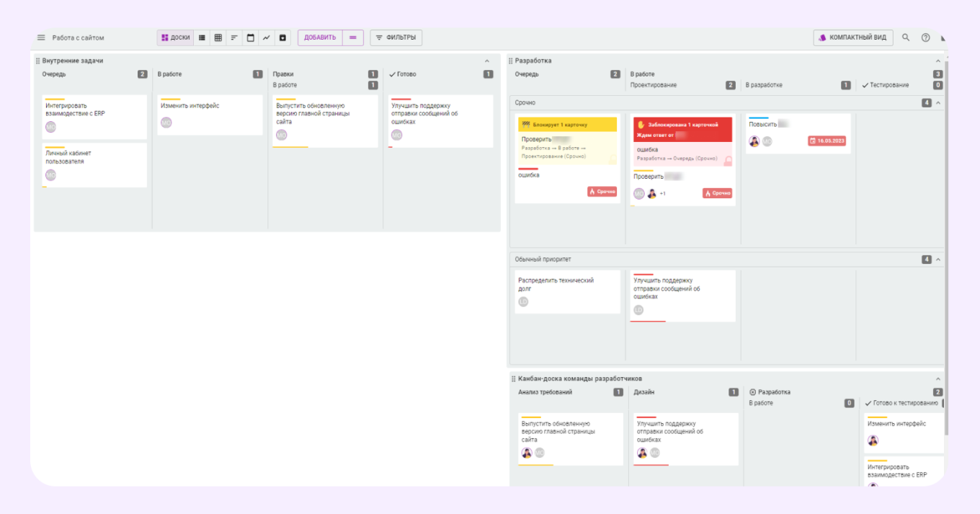
Task: Click the Очередь column header in Внутренние задачи
Action: 54,74
